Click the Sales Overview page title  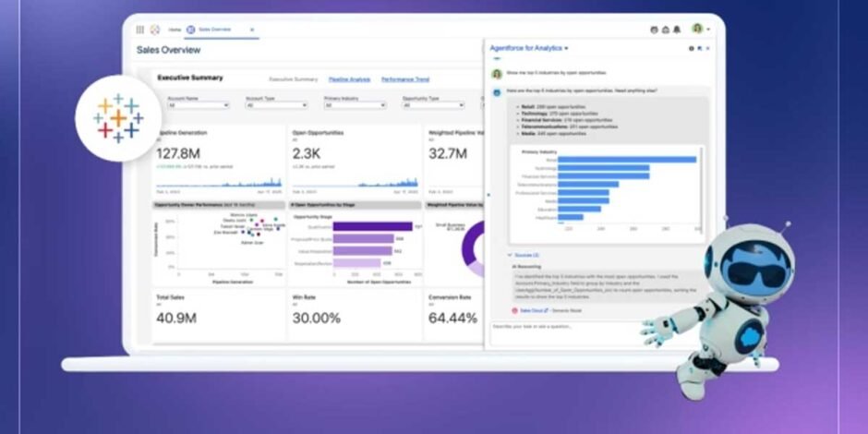click(x=168, y=50)
